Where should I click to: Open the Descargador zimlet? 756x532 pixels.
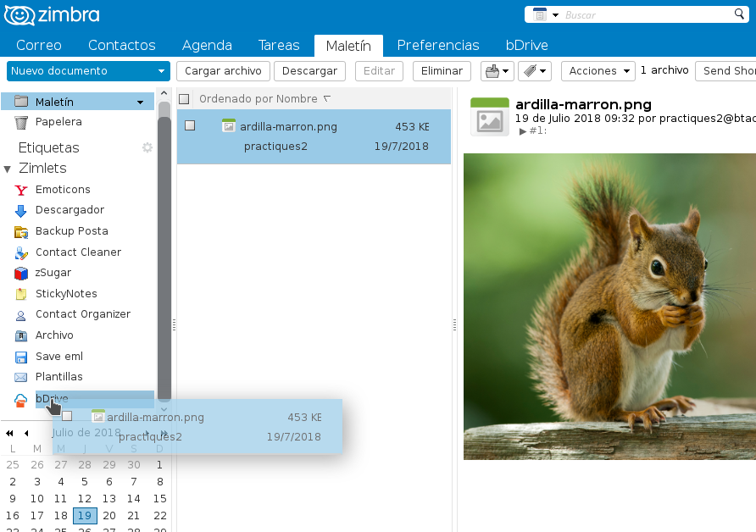click(69, 210)
